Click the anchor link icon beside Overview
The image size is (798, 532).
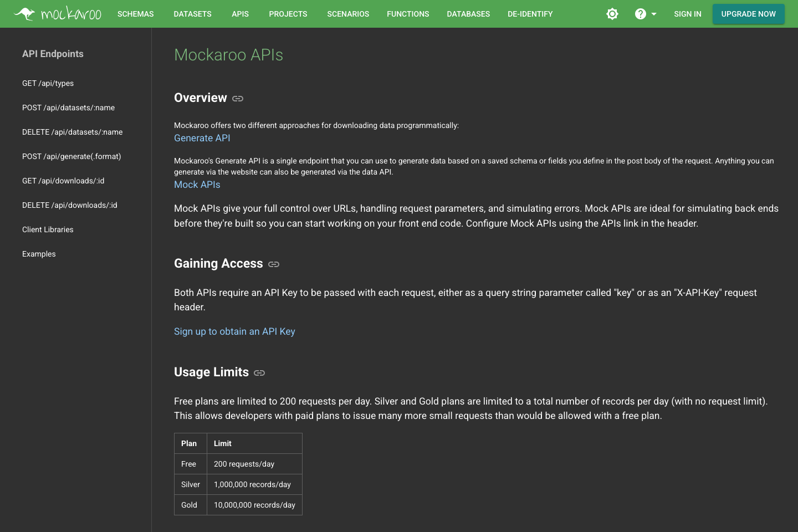coord(238,98)
